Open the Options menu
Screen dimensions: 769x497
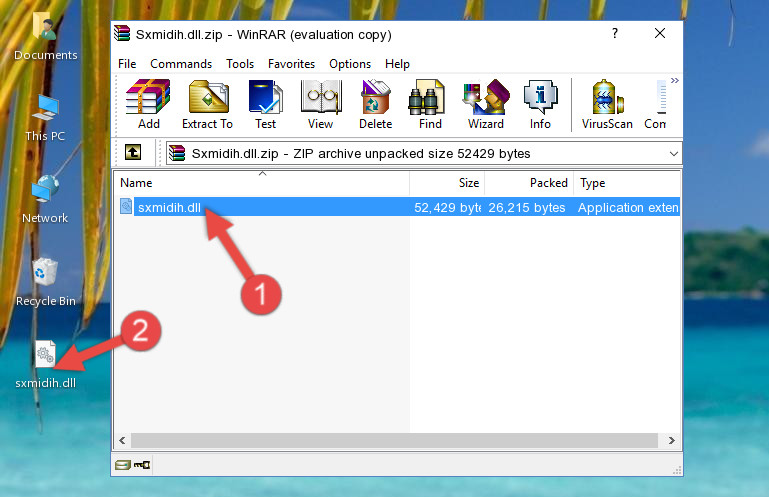click(x=350, y=64)
